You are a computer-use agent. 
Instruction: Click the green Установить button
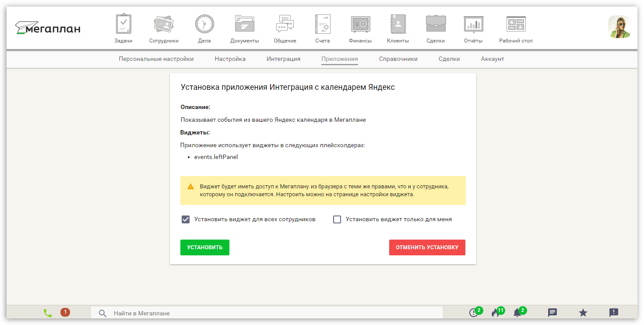click(205, 247)
